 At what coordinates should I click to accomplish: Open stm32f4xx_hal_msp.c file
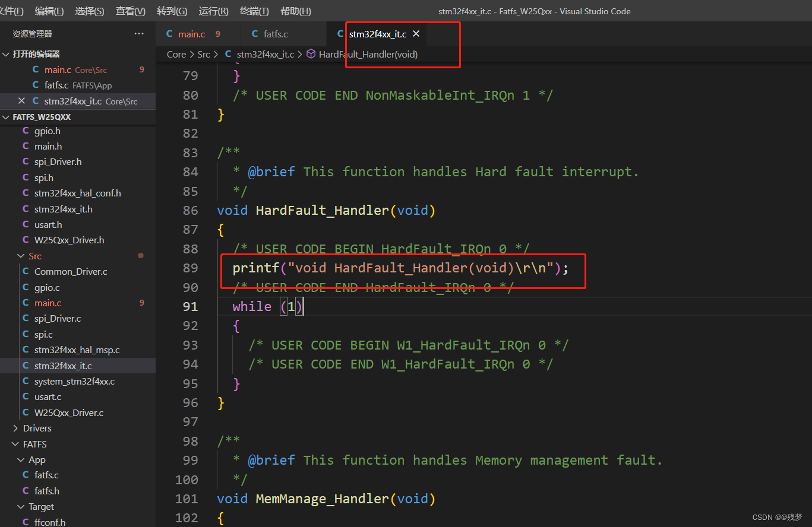(78, 350)
